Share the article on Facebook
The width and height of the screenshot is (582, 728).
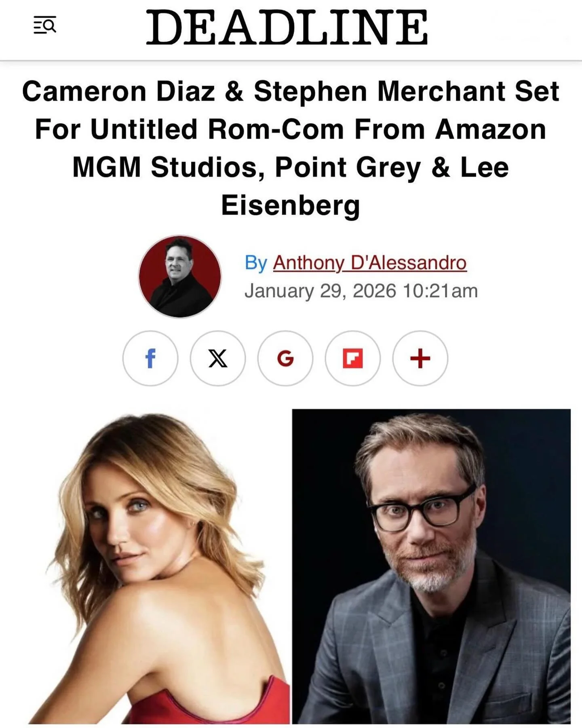point(150,359)
